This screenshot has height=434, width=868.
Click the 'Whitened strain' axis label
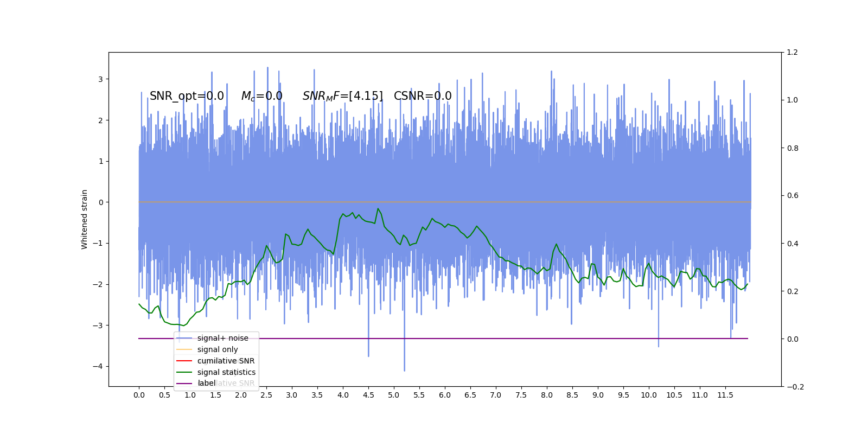(85, 219)
